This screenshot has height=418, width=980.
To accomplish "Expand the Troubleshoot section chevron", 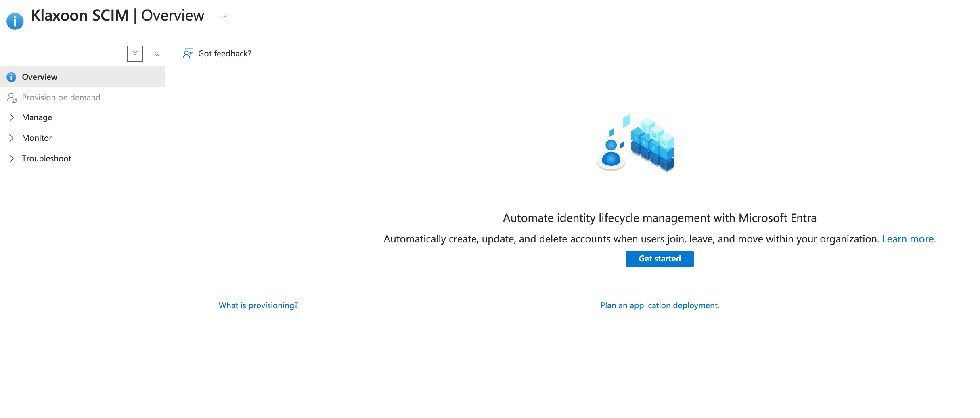I will (x=11, y=159).
